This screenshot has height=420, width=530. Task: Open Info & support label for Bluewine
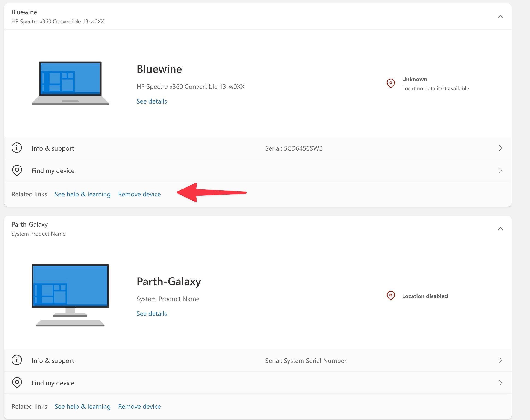pyautogui.click(x=53, y=148)
